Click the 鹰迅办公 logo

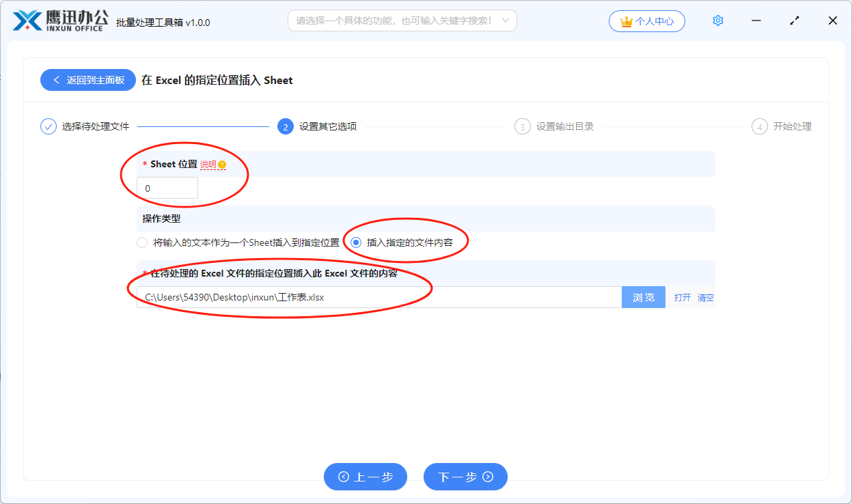pos(58,20)
